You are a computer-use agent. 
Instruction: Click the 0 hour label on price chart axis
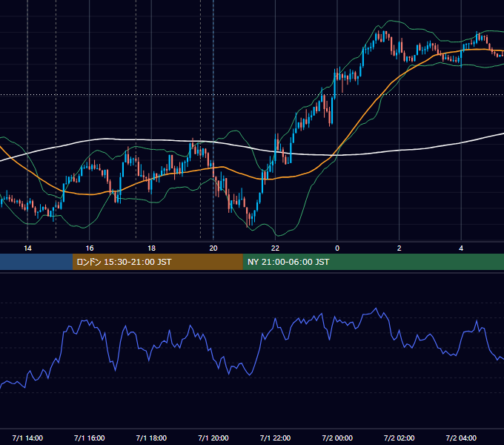coord(337,248)
